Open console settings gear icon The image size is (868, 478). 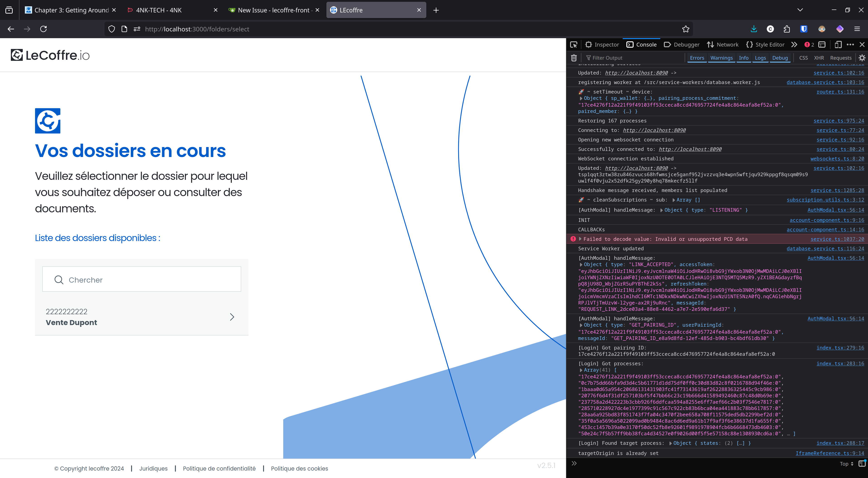862,58
